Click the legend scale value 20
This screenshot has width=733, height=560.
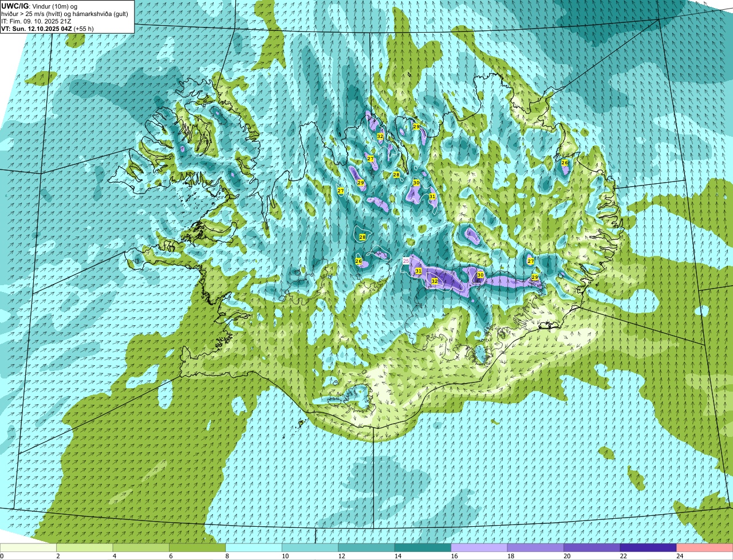pyautogui.click(x=567, y=556)
